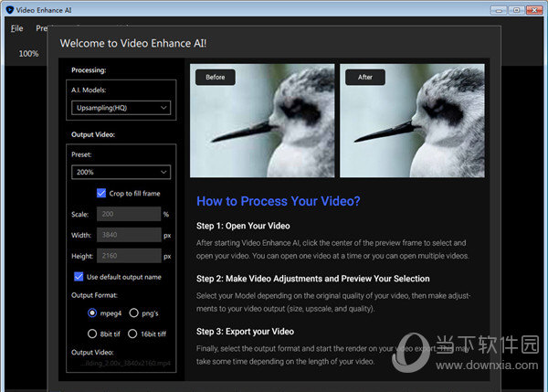Image resolution: width=548 pixels, height=392 pixels.
Task: Select the 8bit tif output format
Action: (x=92, y=334)
